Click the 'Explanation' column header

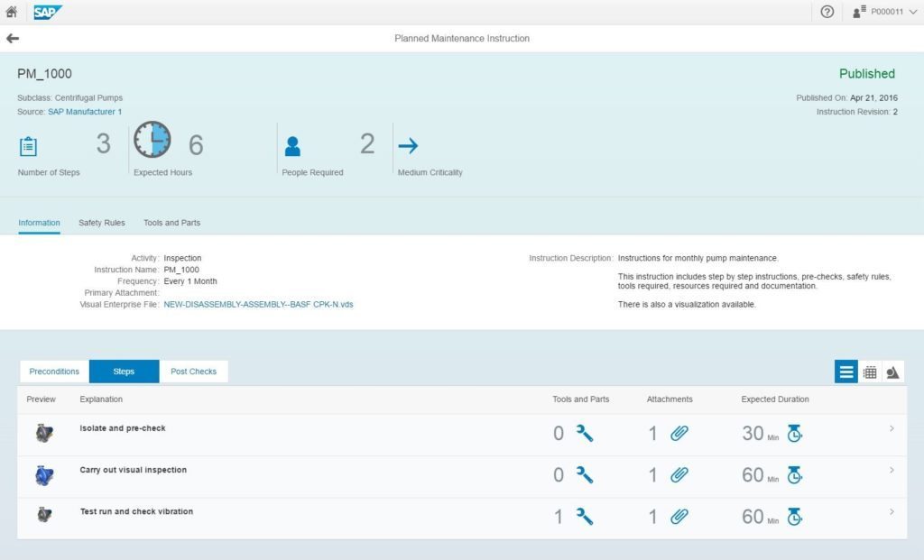pyautogui.click(x=101, y=399)
